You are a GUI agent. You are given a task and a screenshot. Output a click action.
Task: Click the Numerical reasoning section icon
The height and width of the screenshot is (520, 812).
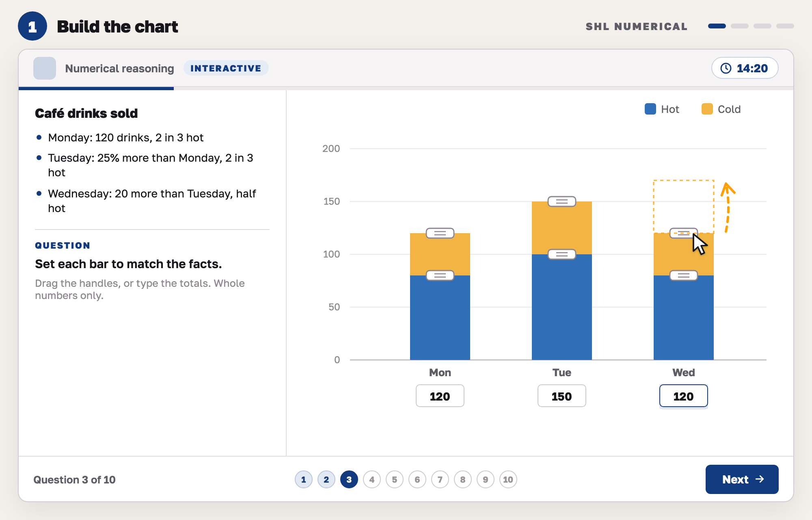45,68
